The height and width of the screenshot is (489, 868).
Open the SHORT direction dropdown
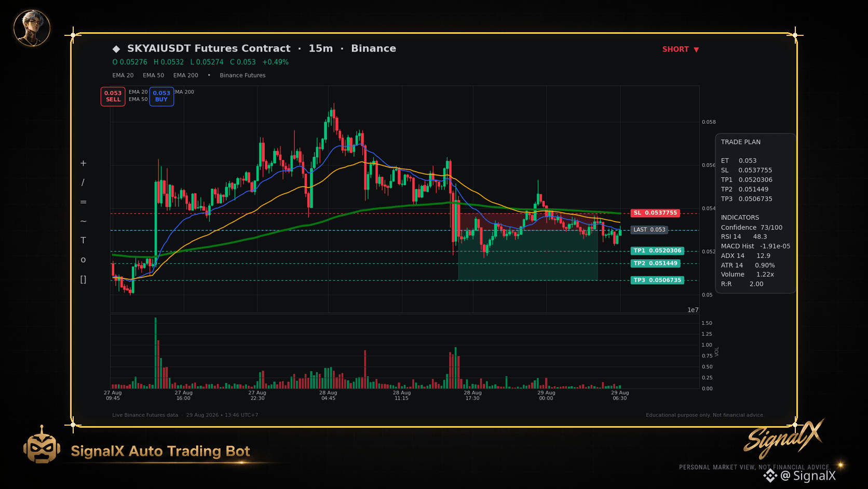(681, 49)
